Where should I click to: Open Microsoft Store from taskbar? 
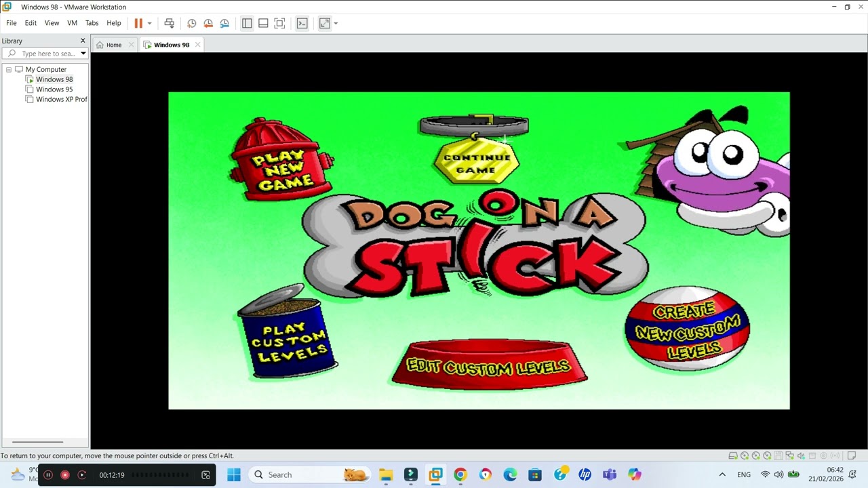coord(535,474)
